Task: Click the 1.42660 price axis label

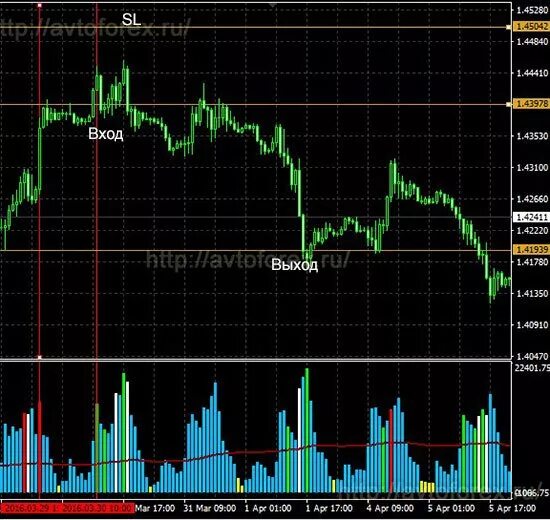Action: [532, 199]
